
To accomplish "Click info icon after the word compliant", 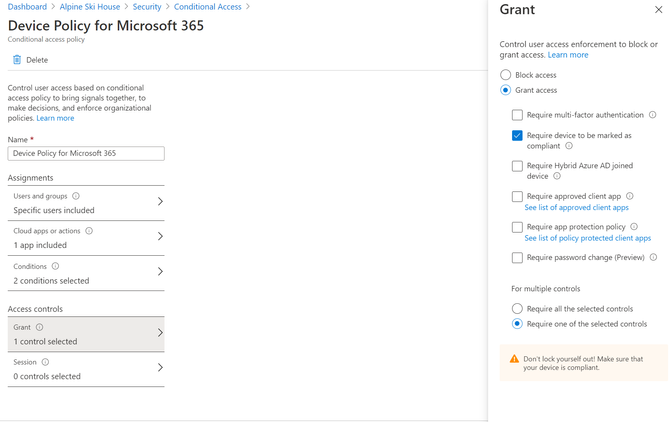I will click(x=569, y=146).
